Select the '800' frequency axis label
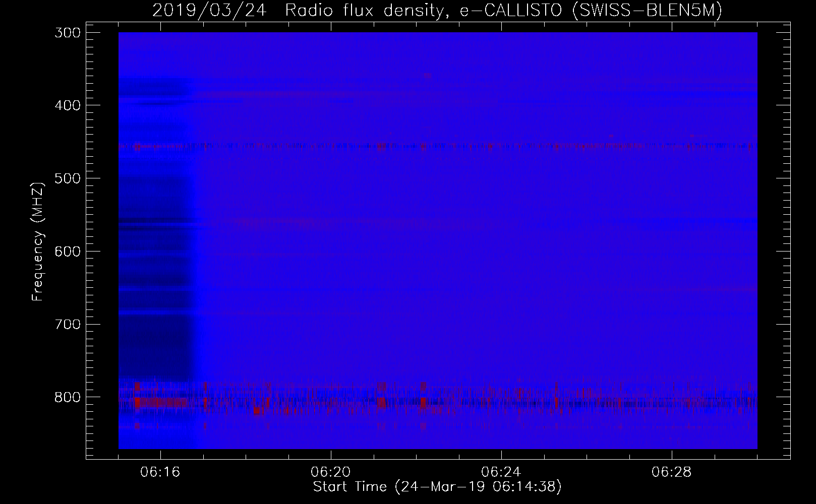 click(x=67, y=397)
